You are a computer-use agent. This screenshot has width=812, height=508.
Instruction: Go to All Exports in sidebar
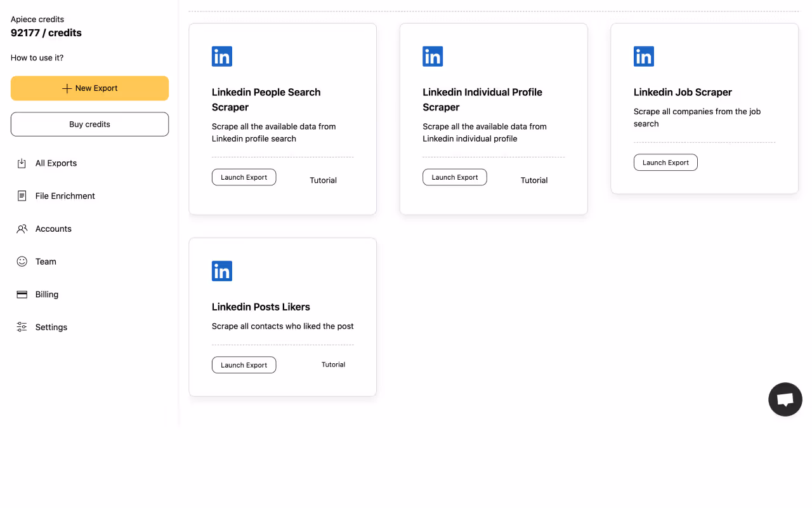point(56,163)
